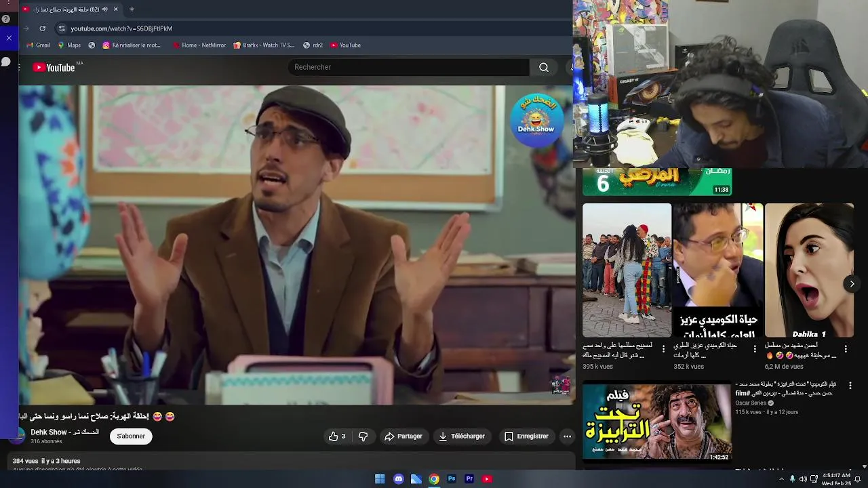Open the volume tray control
Viewport: 868px width, 488px height.
[x=803, y=479]
